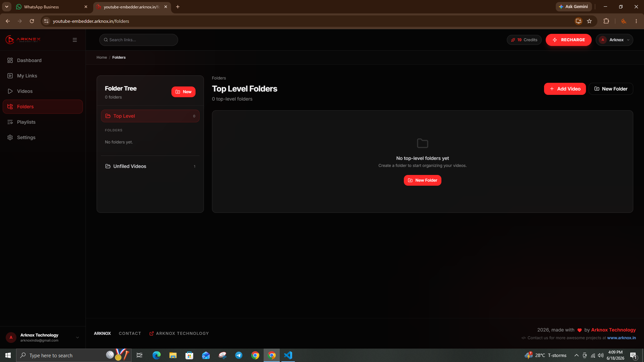The image size is (644, 362).
Task: Show hidden system tray icons
Action: (576, 355)
